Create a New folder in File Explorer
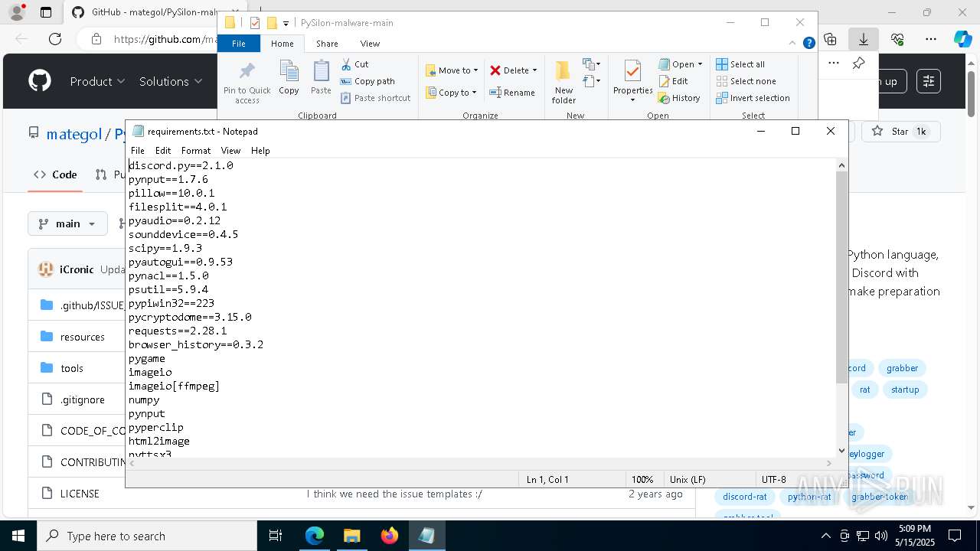This screenshot has width=980, height=551. pyautogui.click(x=563, y=82)
